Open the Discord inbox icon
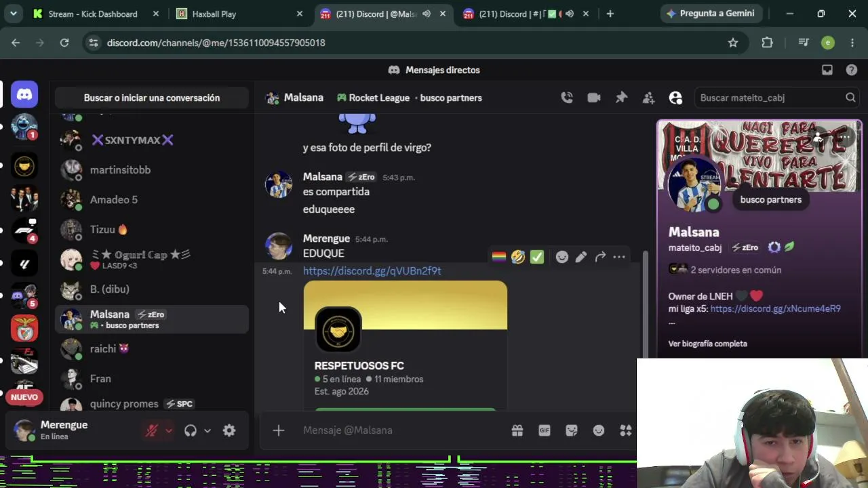Image resolution: width=868 pixels, height=488 pixels. 827,70
